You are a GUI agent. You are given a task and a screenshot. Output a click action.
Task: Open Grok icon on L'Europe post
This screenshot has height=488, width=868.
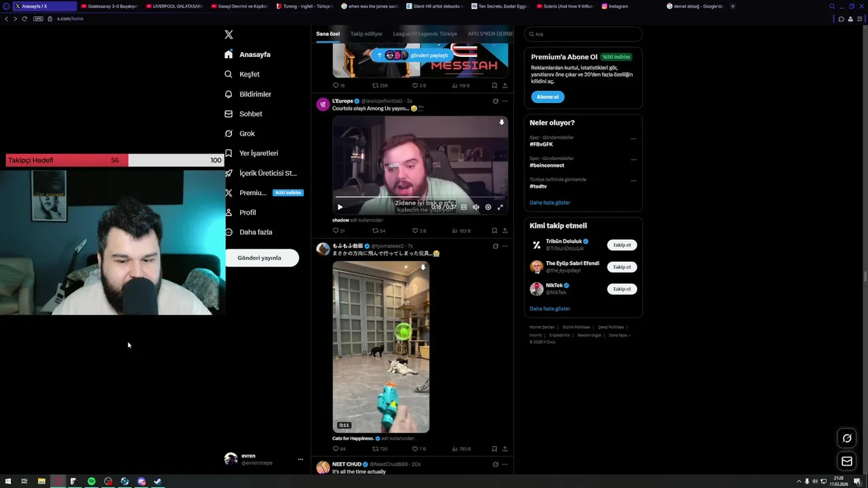(x=495, y=101)
